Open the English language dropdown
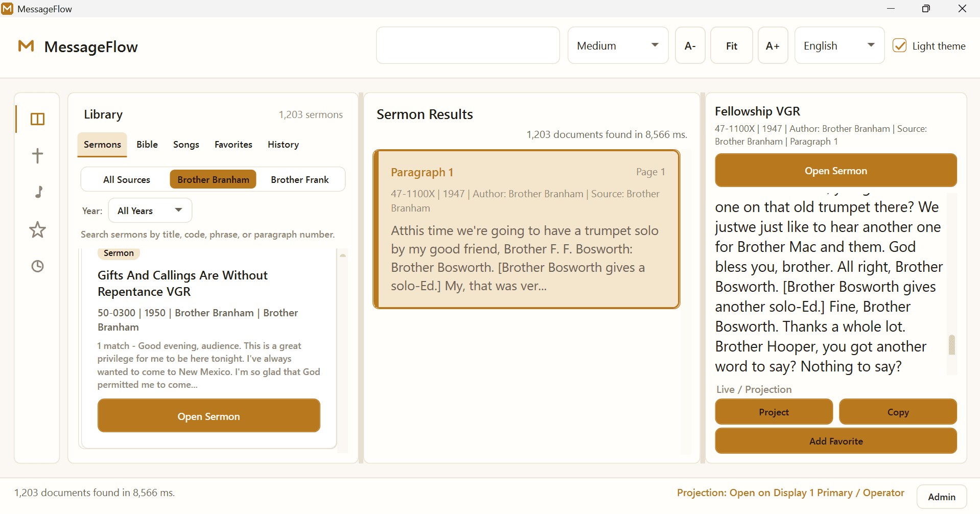This screenshot has height=514, width=980. click(x=839, y=45)
